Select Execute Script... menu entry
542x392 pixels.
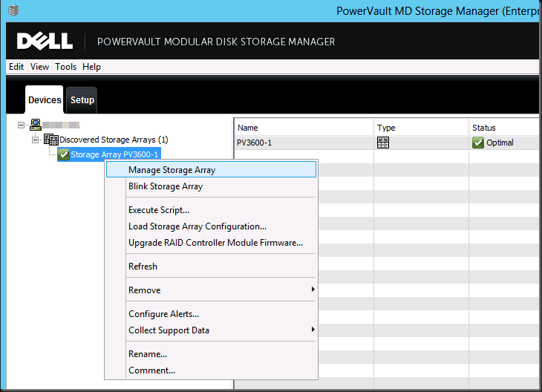pyautogui.click(x=211, y=210)
